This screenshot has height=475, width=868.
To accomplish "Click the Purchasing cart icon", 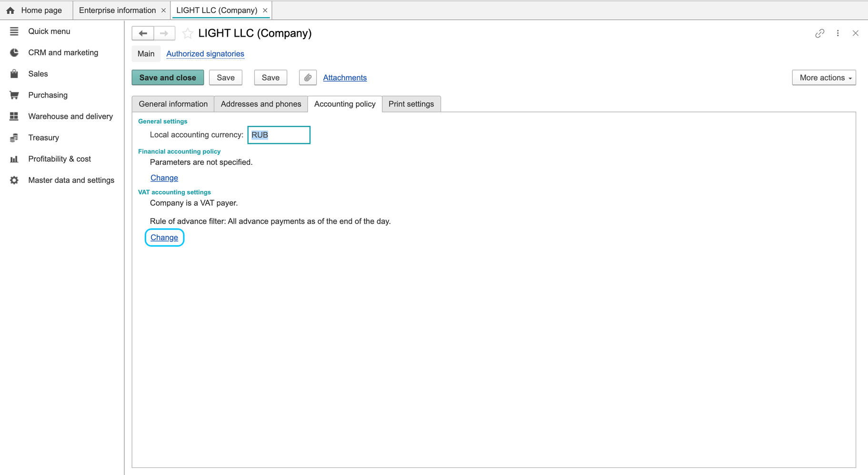I will (14, 95).
